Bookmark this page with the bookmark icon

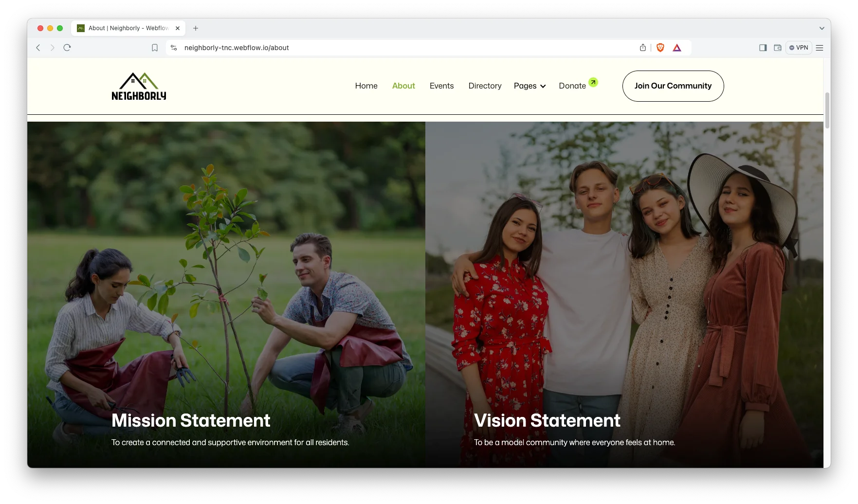click(155, 48)
